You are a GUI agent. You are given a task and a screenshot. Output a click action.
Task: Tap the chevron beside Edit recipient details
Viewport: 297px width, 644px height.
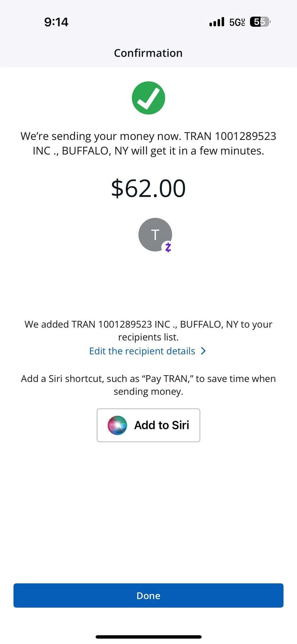point(203,351)
